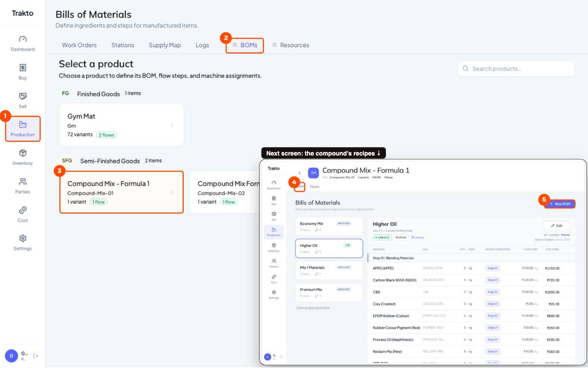This screenshot has width=588, height=368.
Task: Select the BOMs tab
Action: tap(245, 45)
